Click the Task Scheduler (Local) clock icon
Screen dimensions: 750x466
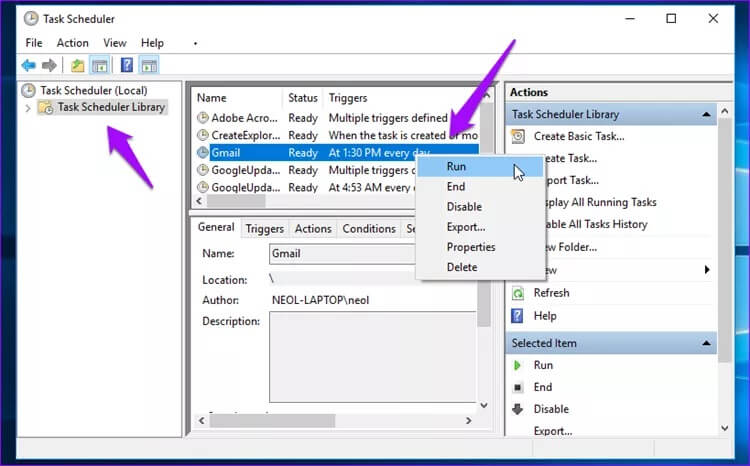click(x=29, y=90)
